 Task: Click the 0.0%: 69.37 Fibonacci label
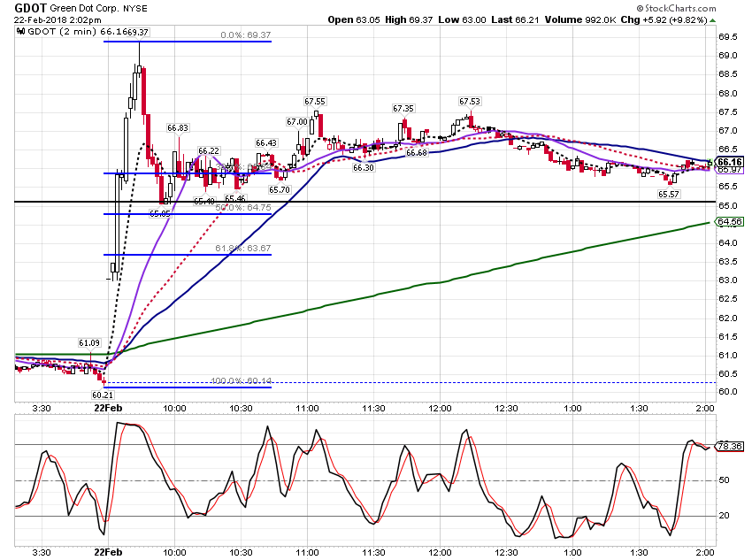[246, 35]
